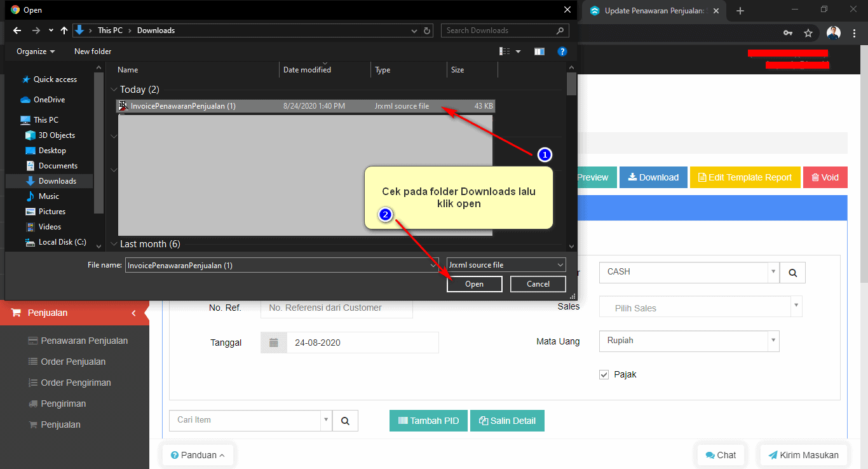Select OneDrive in navigation pane
The width and height of the screenshot is (868, 469).
point(43,100)
